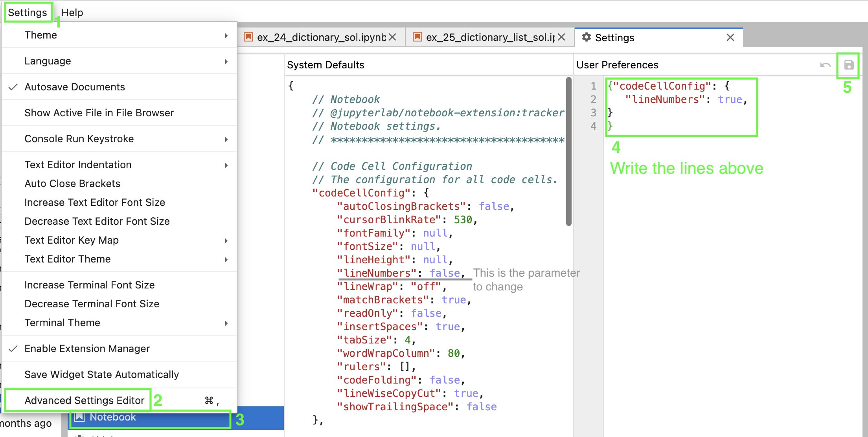This screenshot has height=437, width=868.
Task: Expand the Text Editor Theme submenu
Action: pos(119,259)
